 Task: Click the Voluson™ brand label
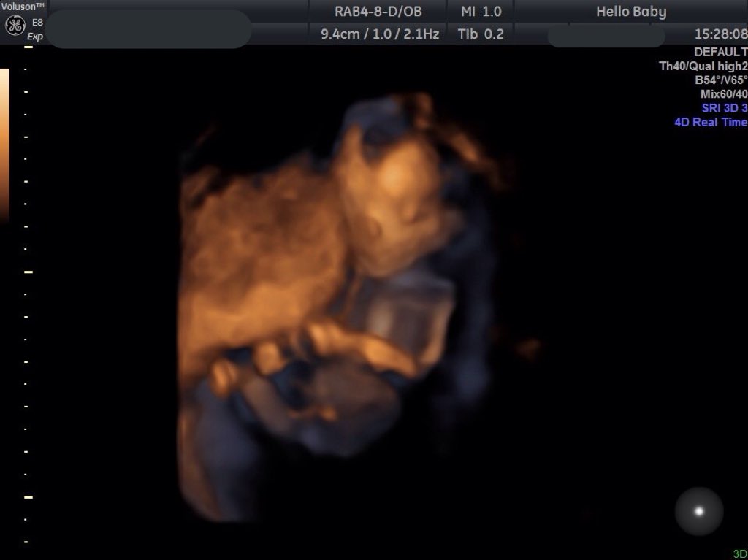pyautogui.click(x=23, y=6)
